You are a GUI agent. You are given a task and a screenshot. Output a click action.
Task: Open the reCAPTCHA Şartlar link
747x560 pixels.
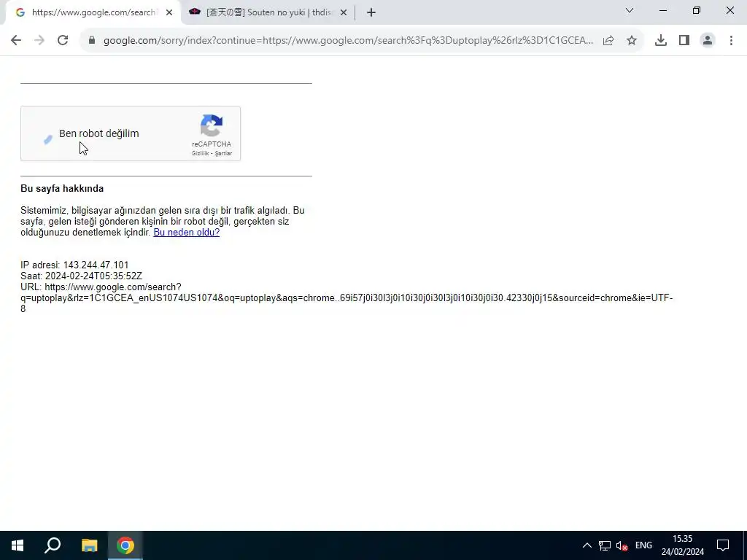pos(223,153)
